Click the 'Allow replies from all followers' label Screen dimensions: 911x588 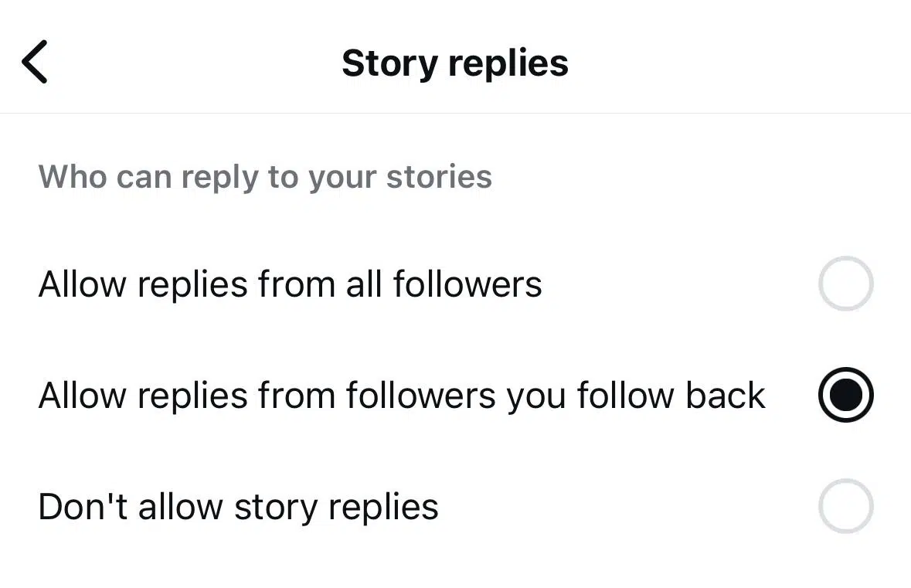coord(290,284)
